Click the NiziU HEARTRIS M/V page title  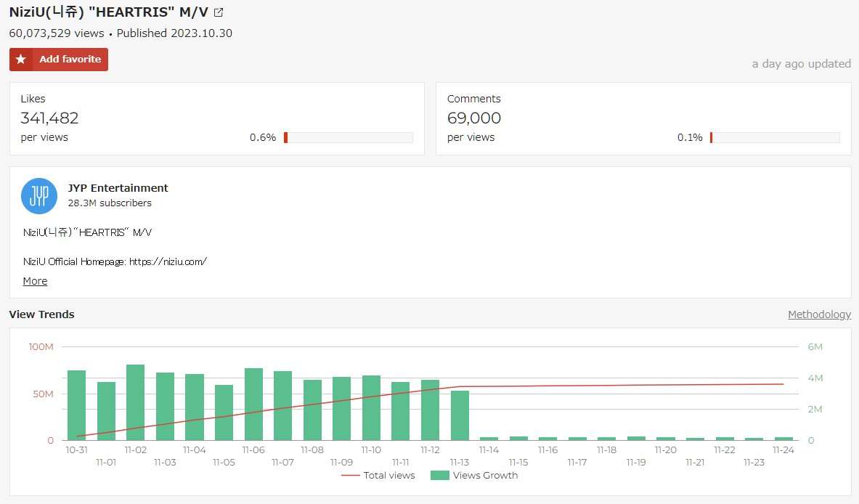(x=108, y=12)
